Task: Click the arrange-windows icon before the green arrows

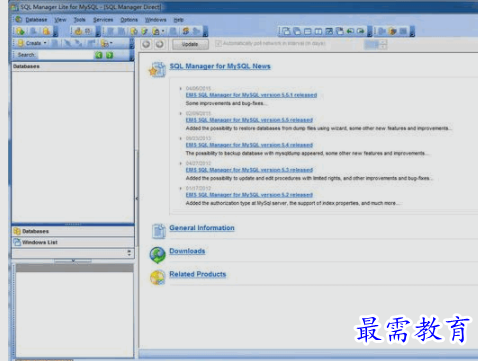Action: 339,31
